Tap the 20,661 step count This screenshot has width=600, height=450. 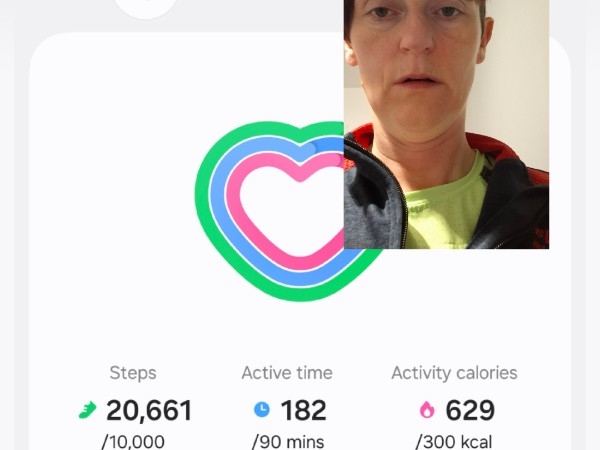coord(149,410)
